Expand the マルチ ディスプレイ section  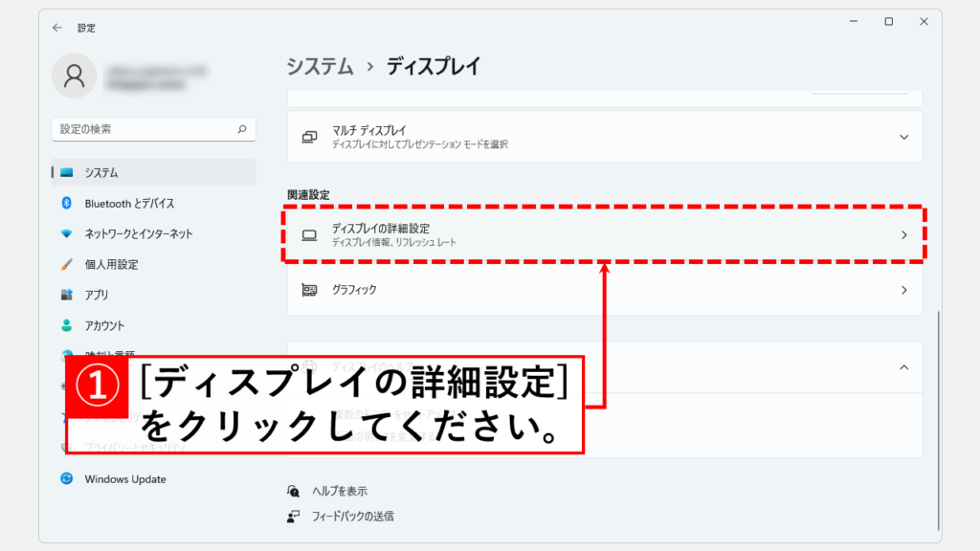coord(903,137)
